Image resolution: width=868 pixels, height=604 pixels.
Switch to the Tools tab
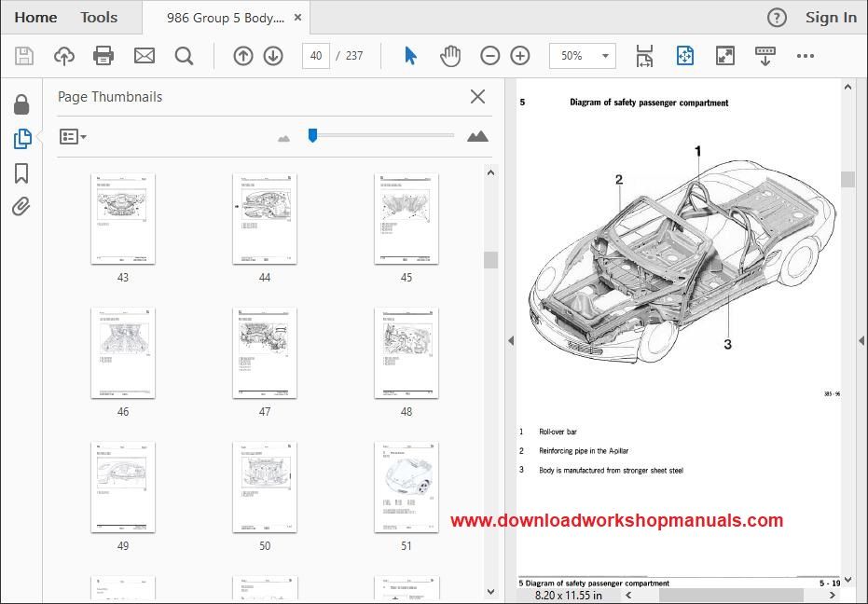tap(99, 18)
